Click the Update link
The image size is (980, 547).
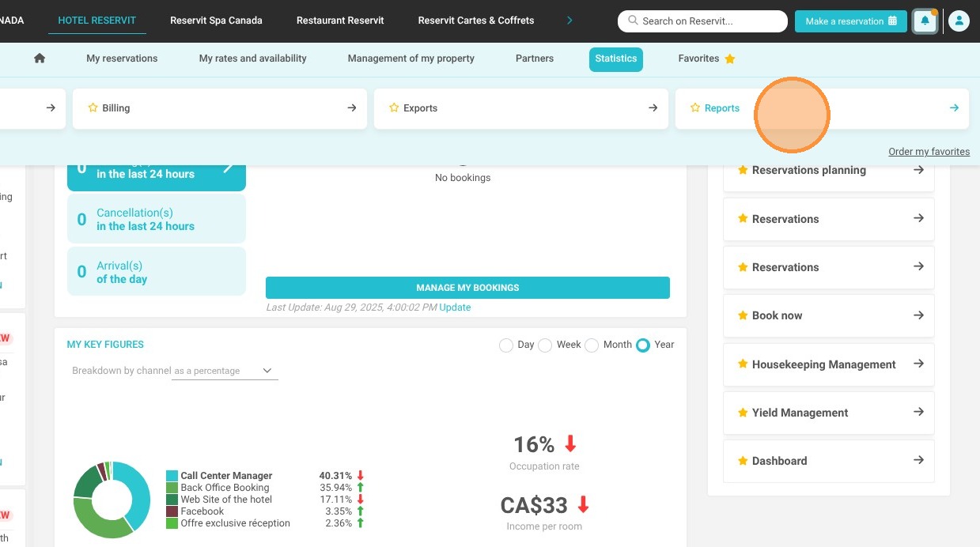[455, 307]
